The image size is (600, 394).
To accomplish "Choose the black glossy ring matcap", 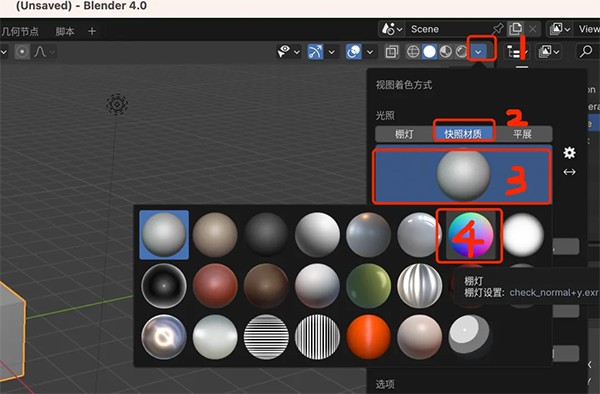I will (x=164, y=286).
